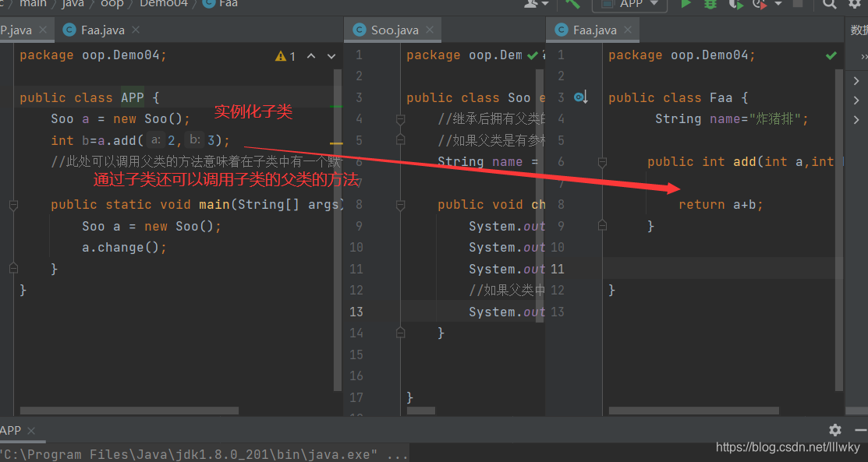
Task: Run the APP configuration with green triangle
Action: [686, 4]
